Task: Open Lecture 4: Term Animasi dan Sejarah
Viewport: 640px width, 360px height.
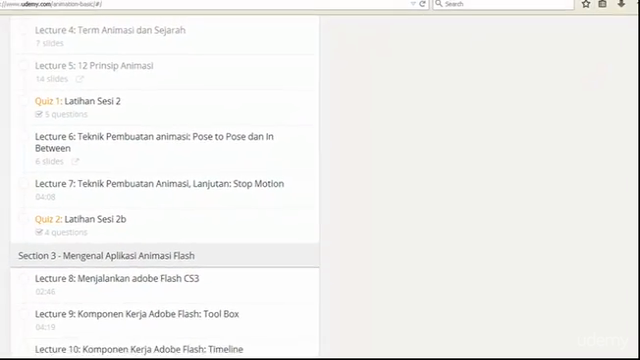Action: pyautogui.click(x=110, y=30)
